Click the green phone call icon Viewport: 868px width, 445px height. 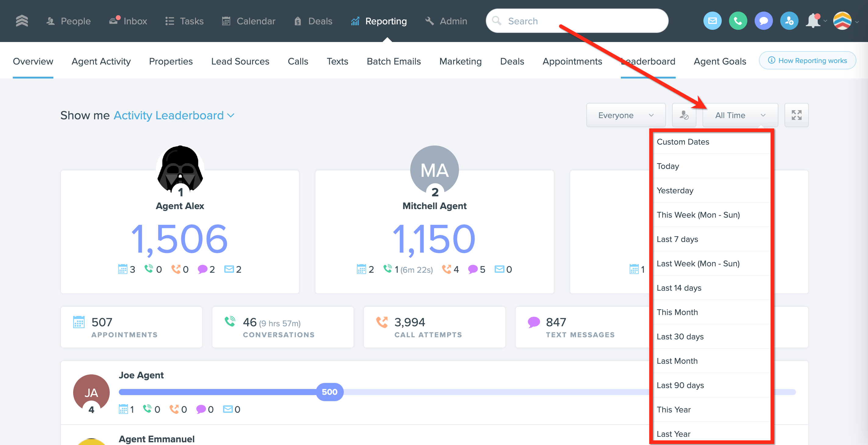(x=738, y=21)
